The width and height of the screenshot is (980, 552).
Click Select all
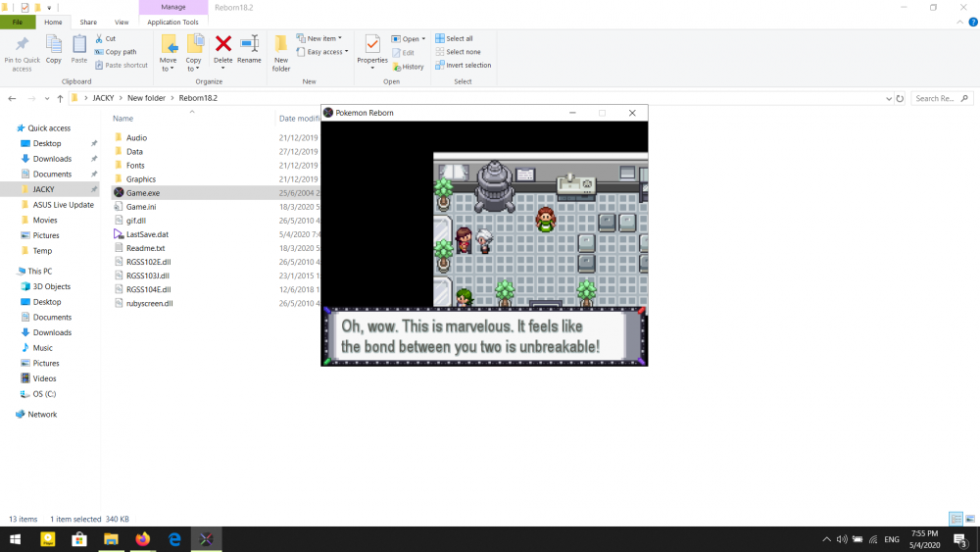coord(455,39)
